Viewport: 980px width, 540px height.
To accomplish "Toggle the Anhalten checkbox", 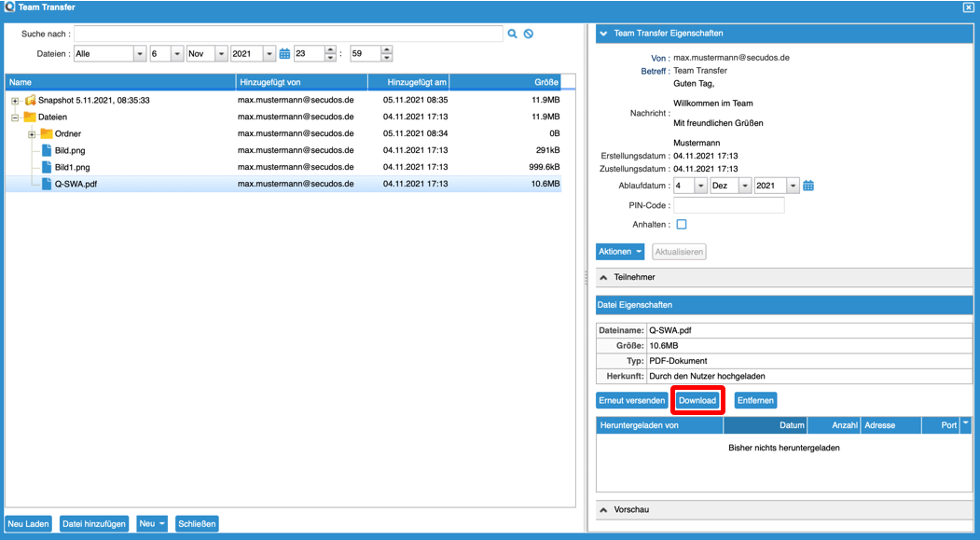I will pyautogui.click(x=682, y=225).
